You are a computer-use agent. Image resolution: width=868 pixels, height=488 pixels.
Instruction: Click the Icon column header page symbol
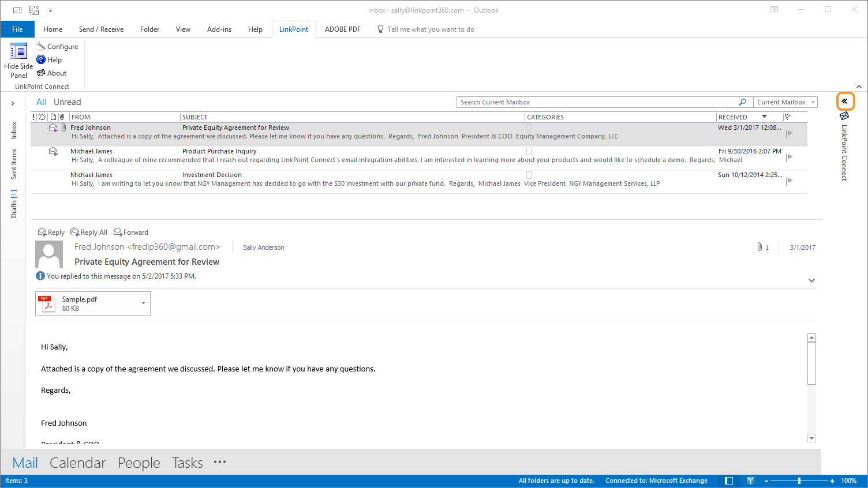pyautogui.click(x=53, y=117)
